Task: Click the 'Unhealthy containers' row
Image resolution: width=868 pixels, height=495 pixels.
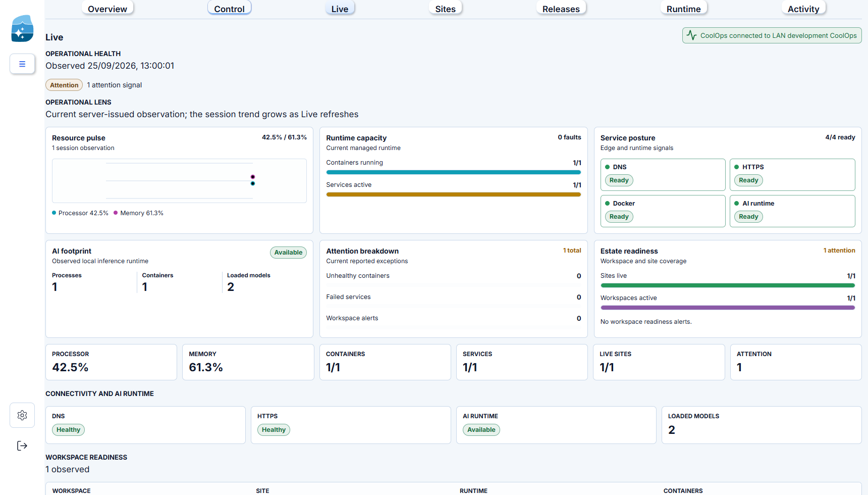Action: coord(454,276)
